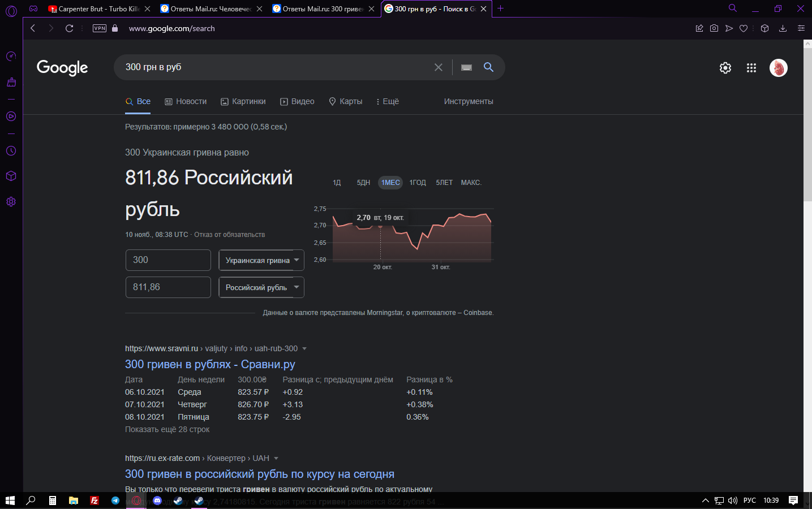This screenshot has height=509, width=812.
Task: Go to Google homepage via logo
Action: [62, 68]
